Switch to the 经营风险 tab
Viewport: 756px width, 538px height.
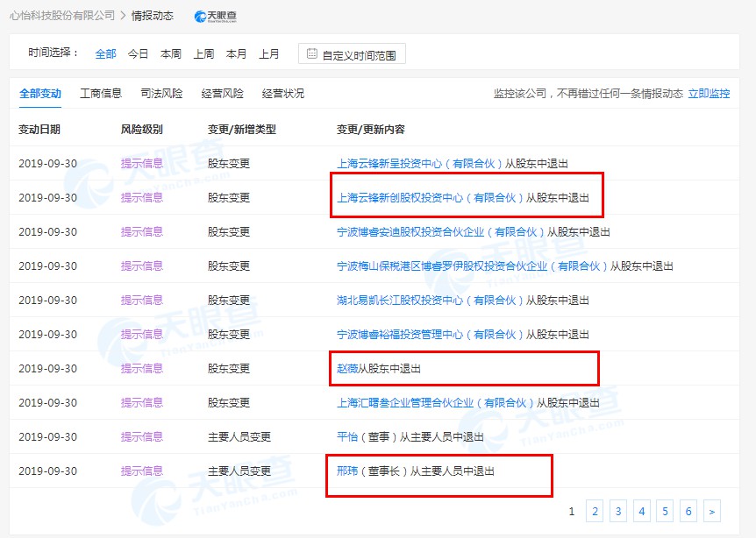point(222,94)
